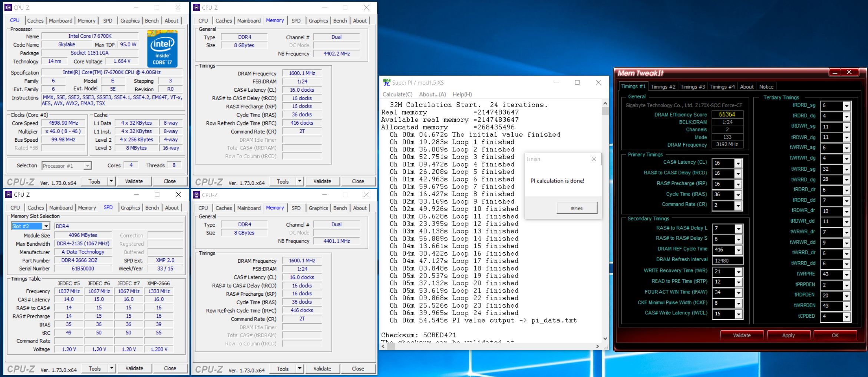Click XMP-2666 frequency cell 1333 MHz

(159, 291)
